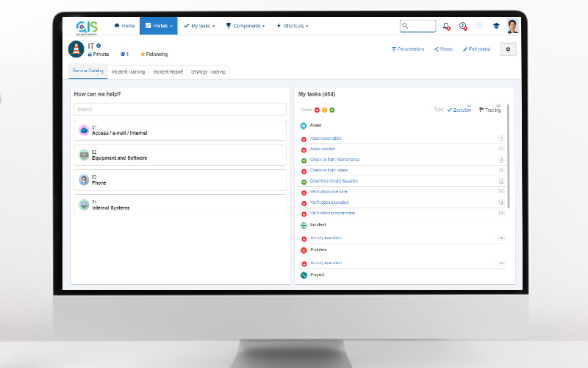Image resolution: width=588 pixels, height=368 pixels.
Task: Click the graduation cap icon
Action: (496, 26)
